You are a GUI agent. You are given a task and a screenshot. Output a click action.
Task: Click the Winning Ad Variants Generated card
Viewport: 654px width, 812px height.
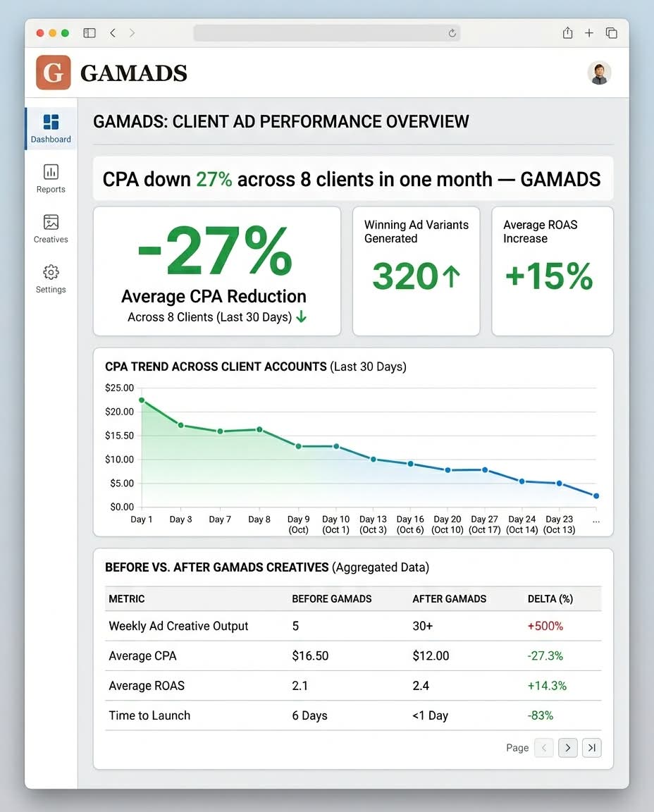point(417,271)
